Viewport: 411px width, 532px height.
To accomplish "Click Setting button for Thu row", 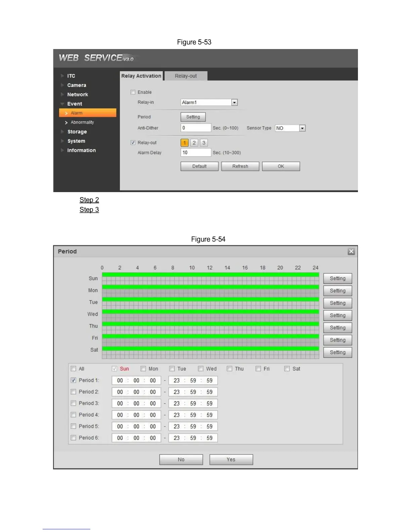I will (x=338, y=328).
